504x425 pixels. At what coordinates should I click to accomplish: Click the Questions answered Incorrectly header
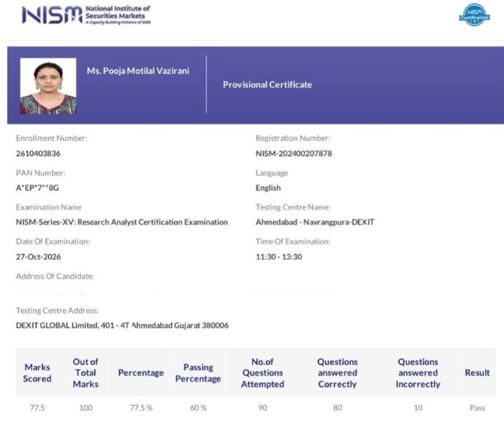(418, 373)
